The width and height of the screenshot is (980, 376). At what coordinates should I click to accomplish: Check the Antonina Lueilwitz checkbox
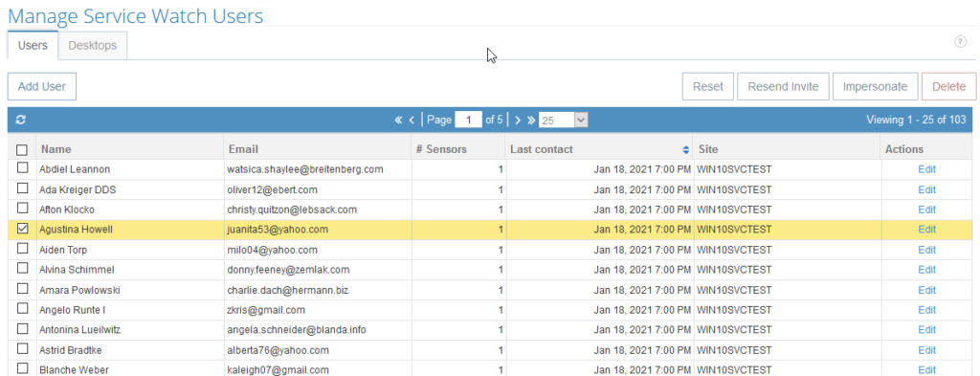(22, 328)
